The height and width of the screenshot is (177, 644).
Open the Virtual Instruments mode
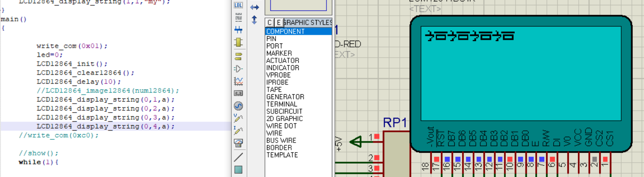(238, 143)
